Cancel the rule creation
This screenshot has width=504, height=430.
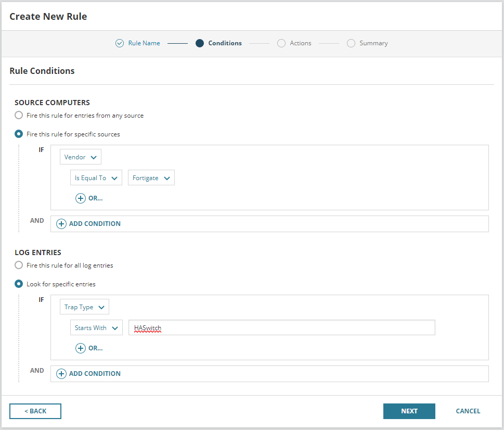coord(468,411)
